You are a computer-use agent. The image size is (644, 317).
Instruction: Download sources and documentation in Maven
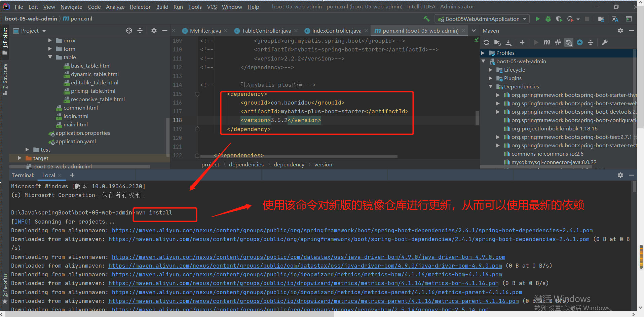[x=509, y=42]
